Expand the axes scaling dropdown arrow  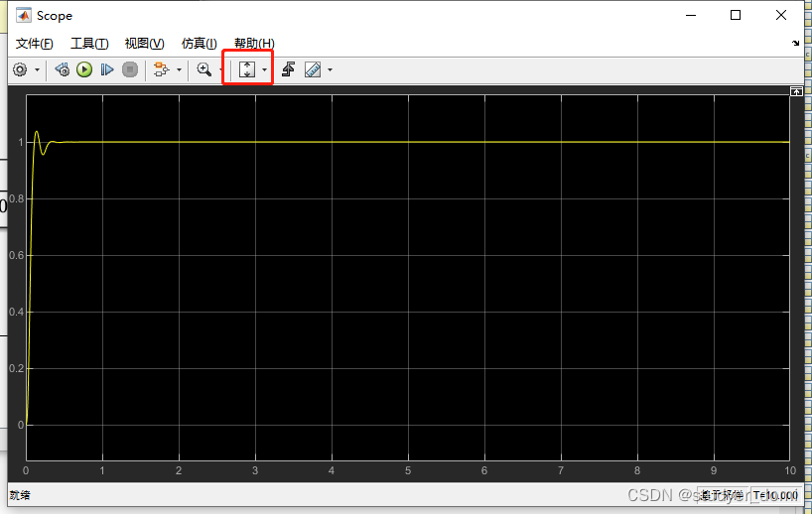(x=265, y=69)
